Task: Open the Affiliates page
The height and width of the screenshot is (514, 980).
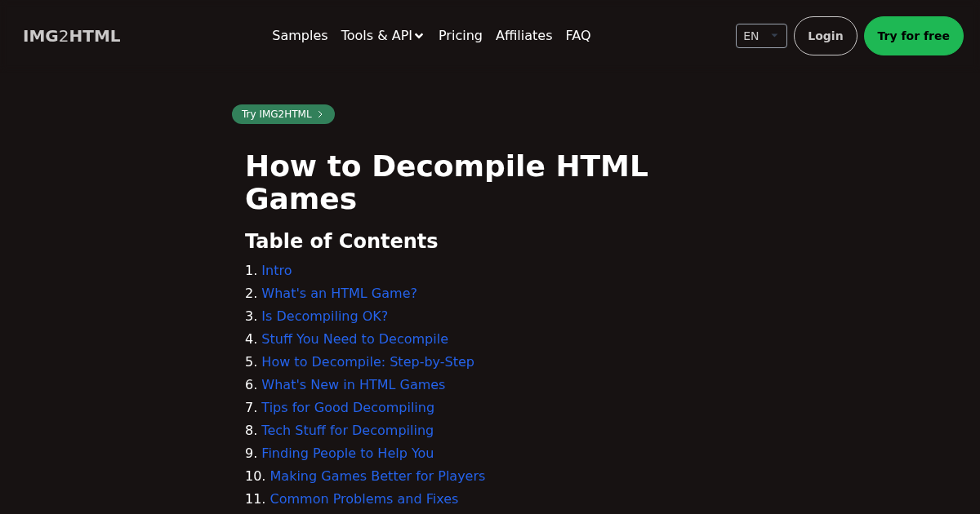Action: point(523,36)
